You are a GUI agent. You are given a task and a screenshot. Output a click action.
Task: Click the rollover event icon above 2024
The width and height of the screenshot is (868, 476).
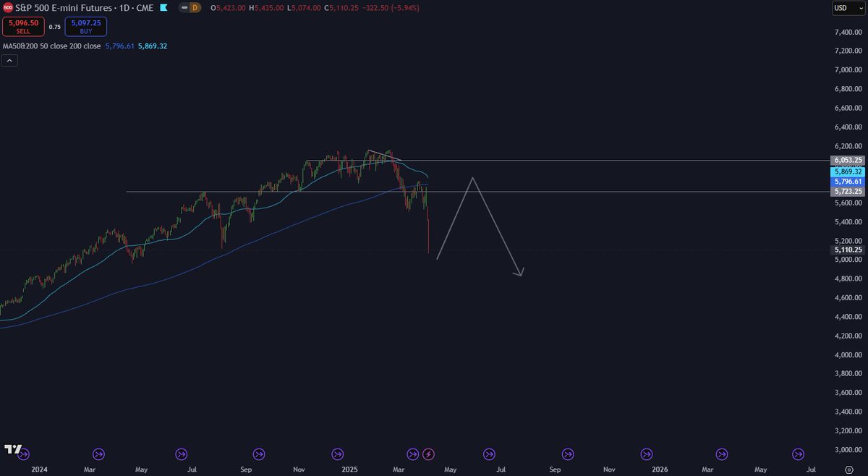[24, 454]
